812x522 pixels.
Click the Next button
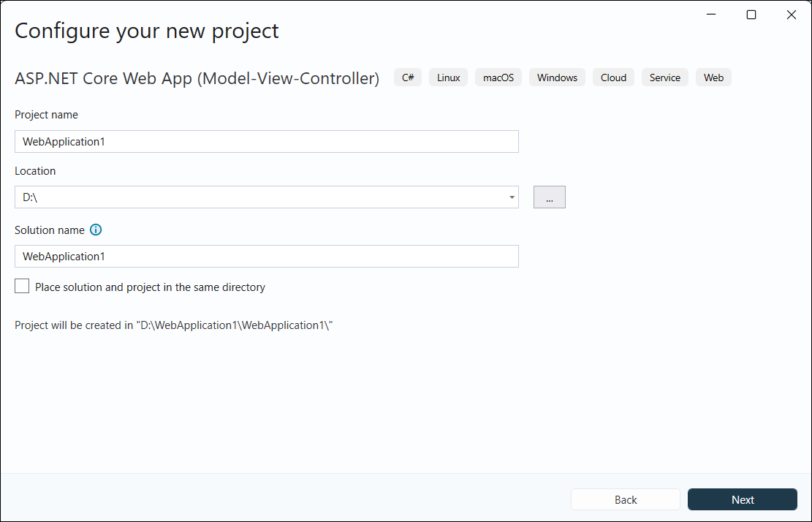click(x=743, y=499)
